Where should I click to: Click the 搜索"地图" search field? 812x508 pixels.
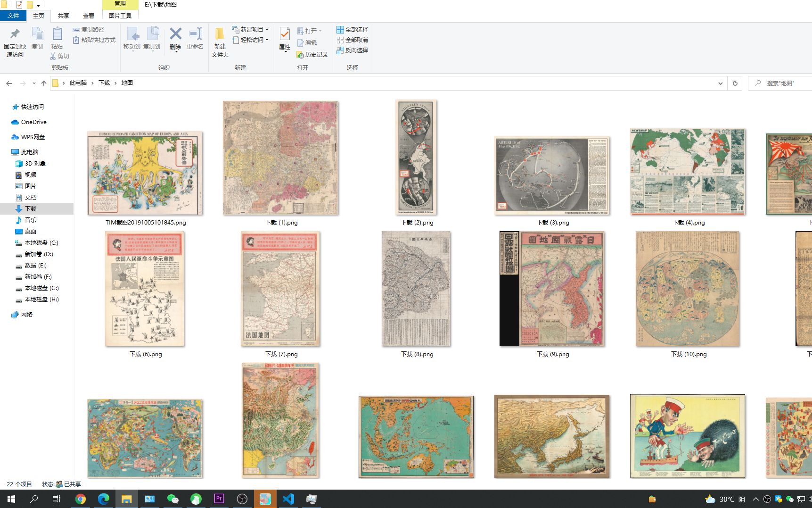point(780,83)
